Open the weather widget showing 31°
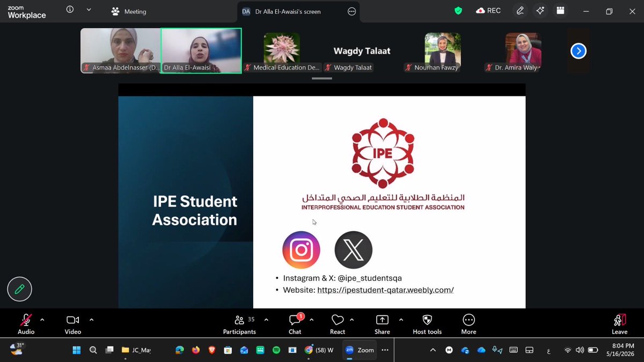The image size is (644, 362). [x=16, y=350]
